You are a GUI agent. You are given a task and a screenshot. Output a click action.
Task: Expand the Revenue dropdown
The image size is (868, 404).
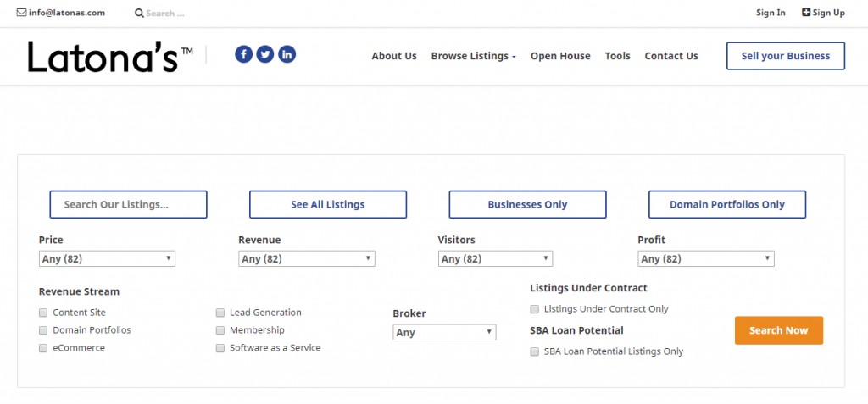point(307,258)
